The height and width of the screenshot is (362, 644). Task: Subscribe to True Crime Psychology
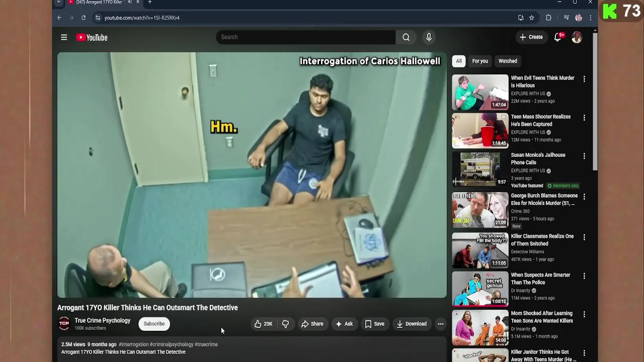[x=154, y=324]
